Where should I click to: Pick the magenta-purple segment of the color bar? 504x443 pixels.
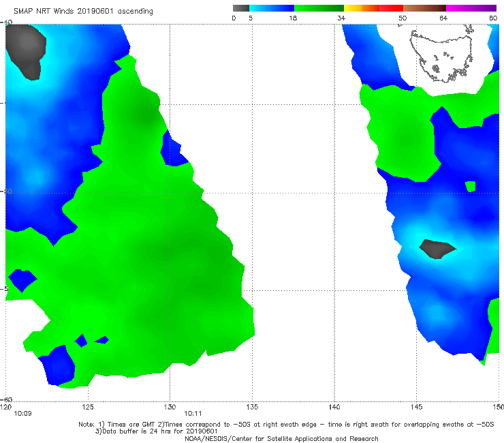click(471, 8)
